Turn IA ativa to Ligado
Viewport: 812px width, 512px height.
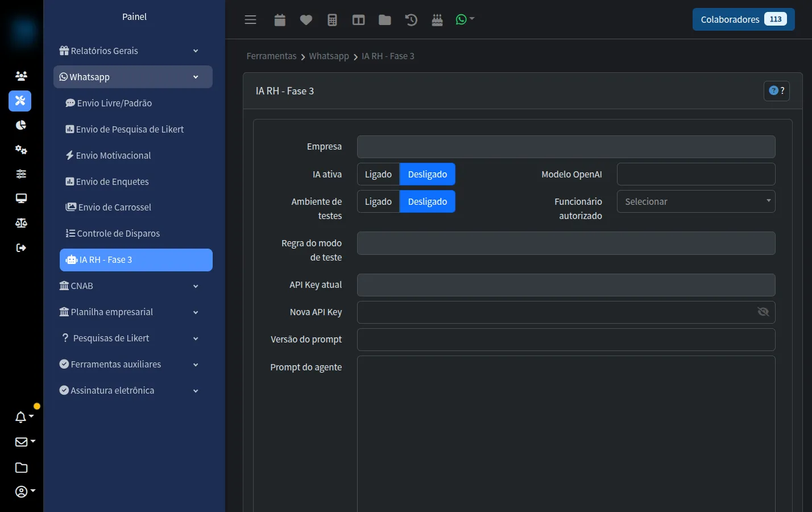(378, 174)
